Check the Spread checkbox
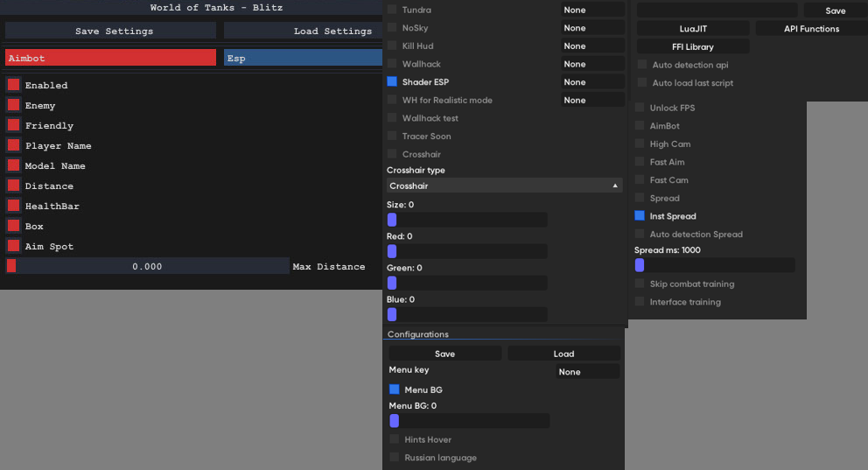This screenshot has width=868, height=470. pyautogui.click(x=640, y=198)
